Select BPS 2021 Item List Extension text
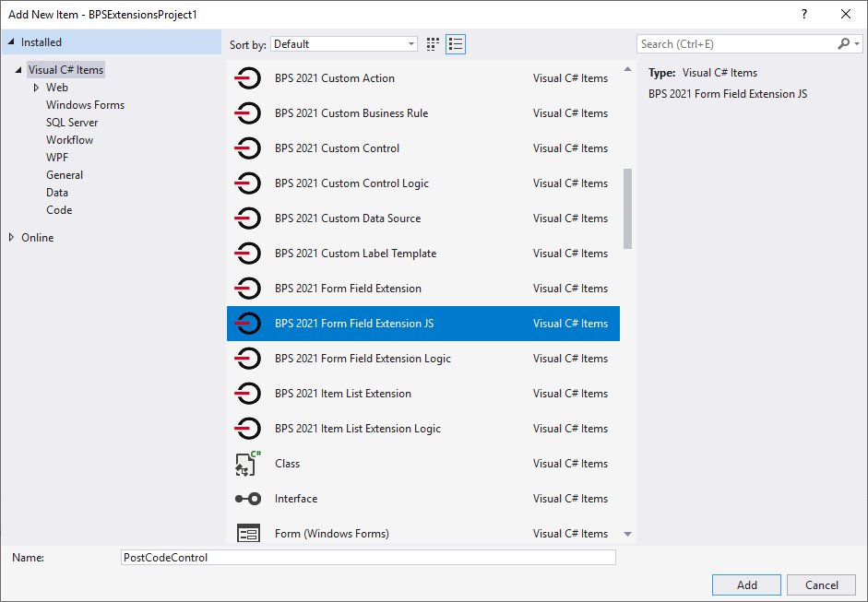 pyautogui.click(x=342, y=394)
